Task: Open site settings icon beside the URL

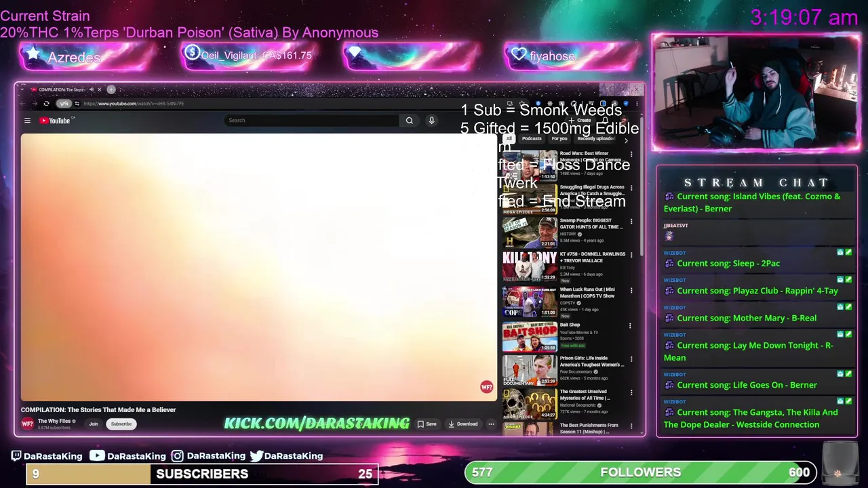Action: tap(77, 104)
